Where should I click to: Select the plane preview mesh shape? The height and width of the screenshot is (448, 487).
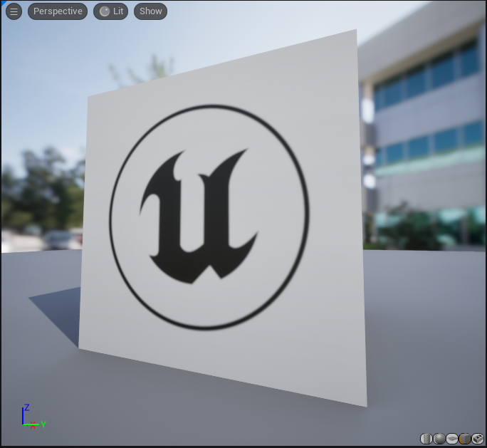click(x=452, y=439)
